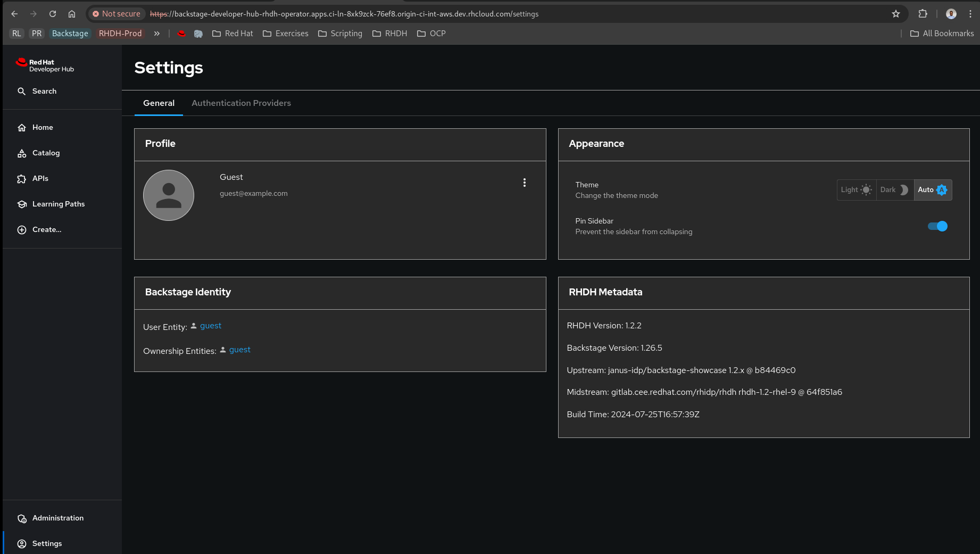Screen dimensions: 980x554
Task: Open the RHDH bookmarks folder
Action: pos(390,34)
